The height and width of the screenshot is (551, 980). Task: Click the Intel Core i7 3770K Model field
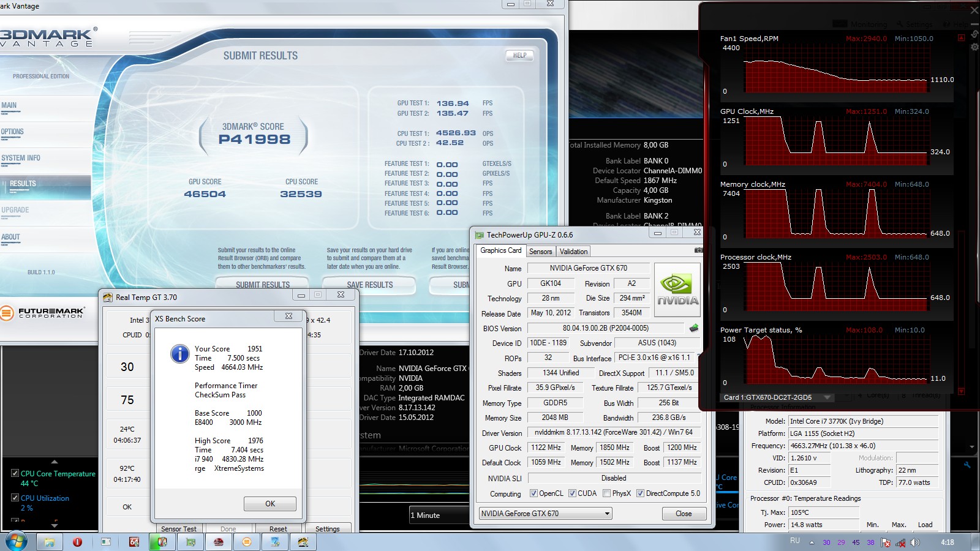click(863, 421)
